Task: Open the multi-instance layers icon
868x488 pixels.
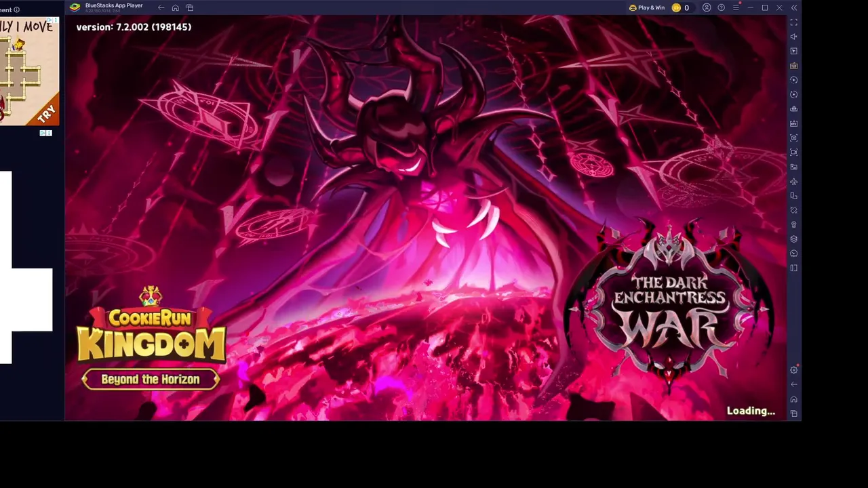Action: coord(794,239)
